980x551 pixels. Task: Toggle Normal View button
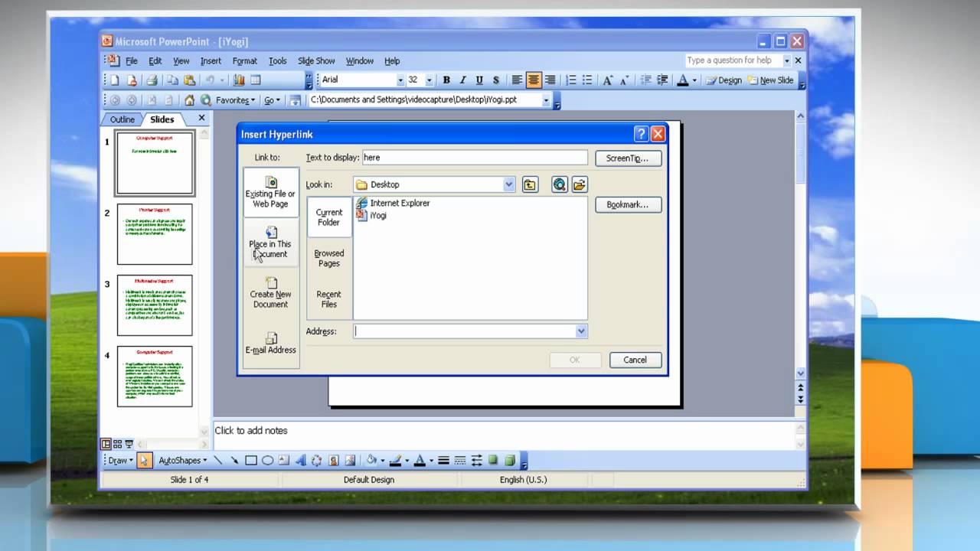point(106,444)
